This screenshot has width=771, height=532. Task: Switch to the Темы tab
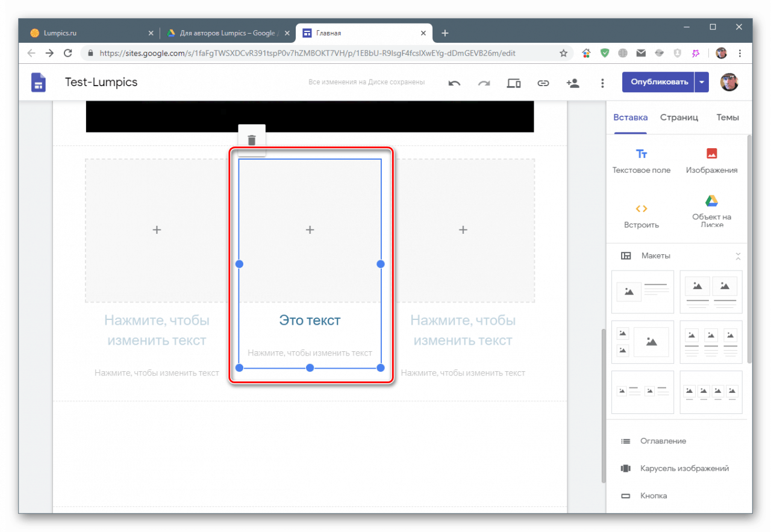[x=728, y=117]
